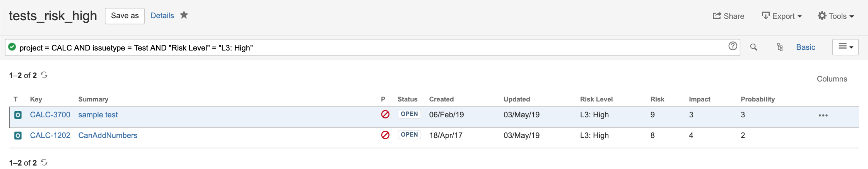Screen dimensions: 868x169
Task: Expand the Tools dropdown menu
Action: pos(835,16)
